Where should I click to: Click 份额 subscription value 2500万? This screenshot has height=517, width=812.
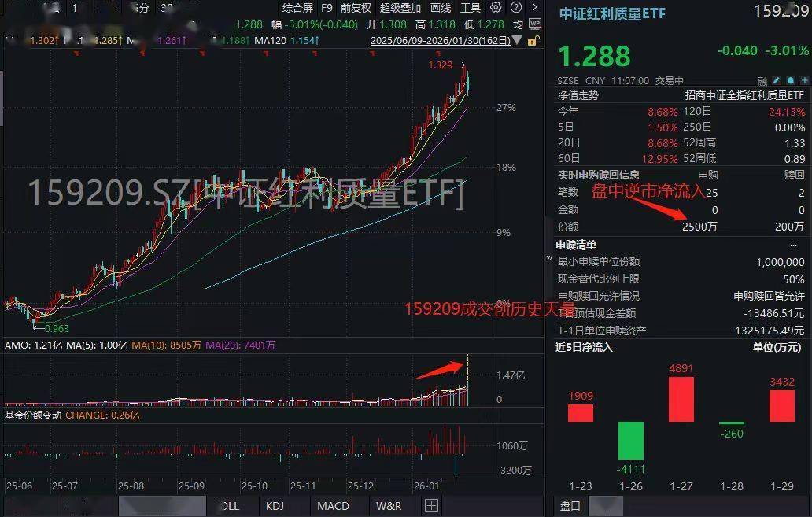click(x=699, y=227)
